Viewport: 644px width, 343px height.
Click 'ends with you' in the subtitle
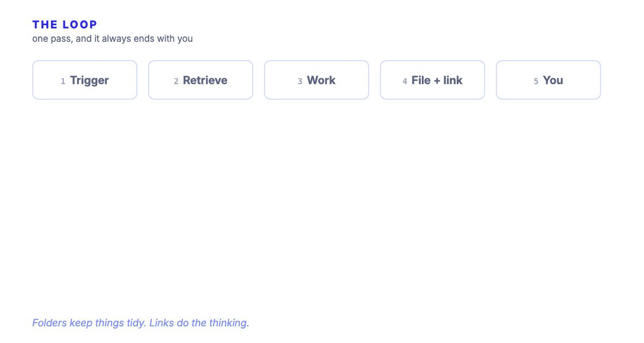(163, 39)
